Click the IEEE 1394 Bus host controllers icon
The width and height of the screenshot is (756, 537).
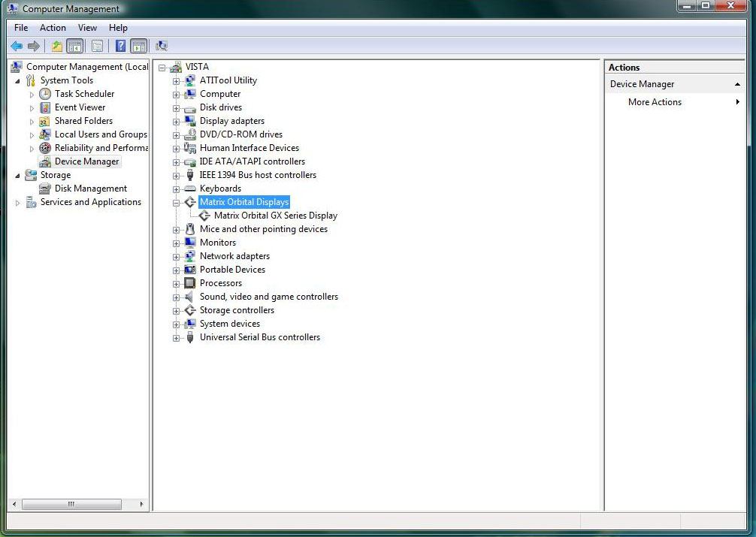190,175
